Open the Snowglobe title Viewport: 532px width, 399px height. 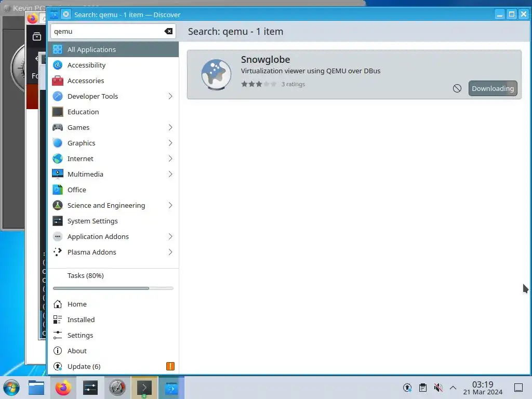265,60
